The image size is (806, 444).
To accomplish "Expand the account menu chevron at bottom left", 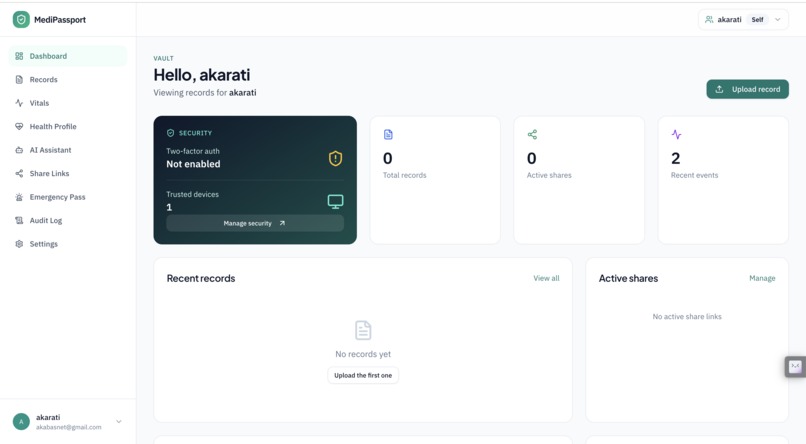I will coord(119,421).
